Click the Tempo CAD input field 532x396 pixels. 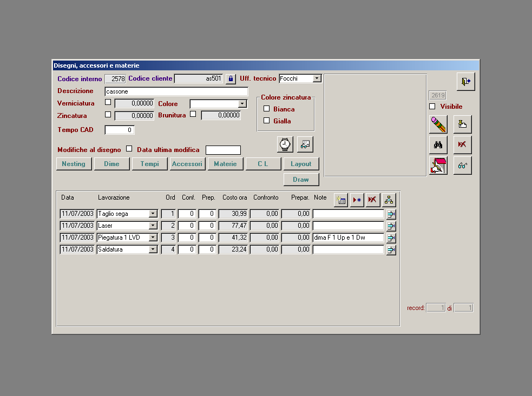120,130
